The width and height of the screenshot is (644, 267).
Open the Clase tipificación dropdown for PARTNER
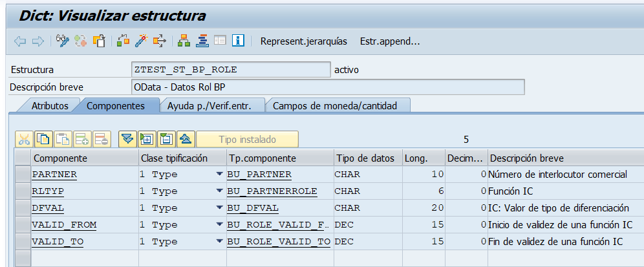pos(219,175)
